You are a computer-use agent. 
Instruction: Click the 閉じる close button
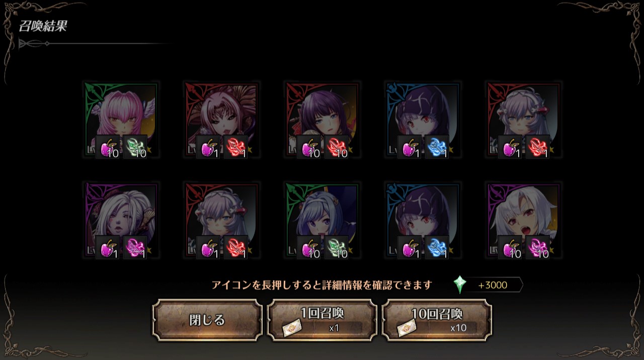207,320
